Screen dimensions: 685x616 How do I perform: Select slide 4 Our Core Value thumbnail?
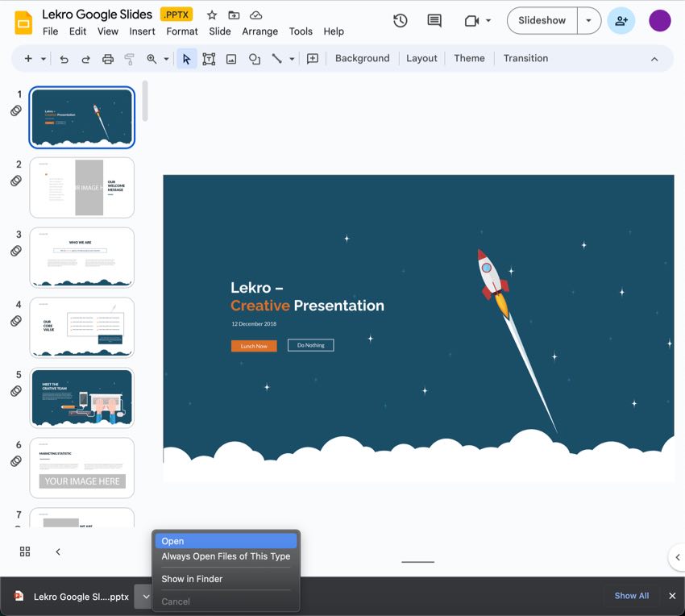tap(81, 328)
